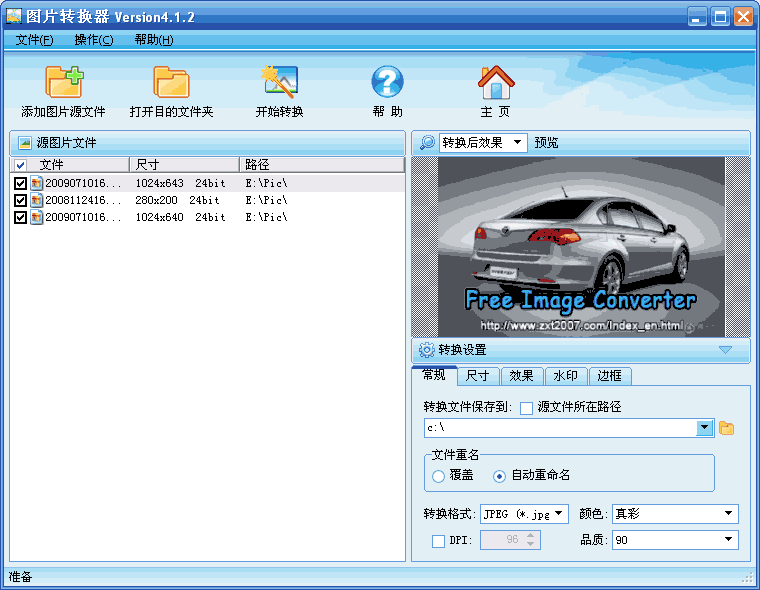Toggle the DPI checkbox
The image size is (760, 590).
tap(438, 541)
